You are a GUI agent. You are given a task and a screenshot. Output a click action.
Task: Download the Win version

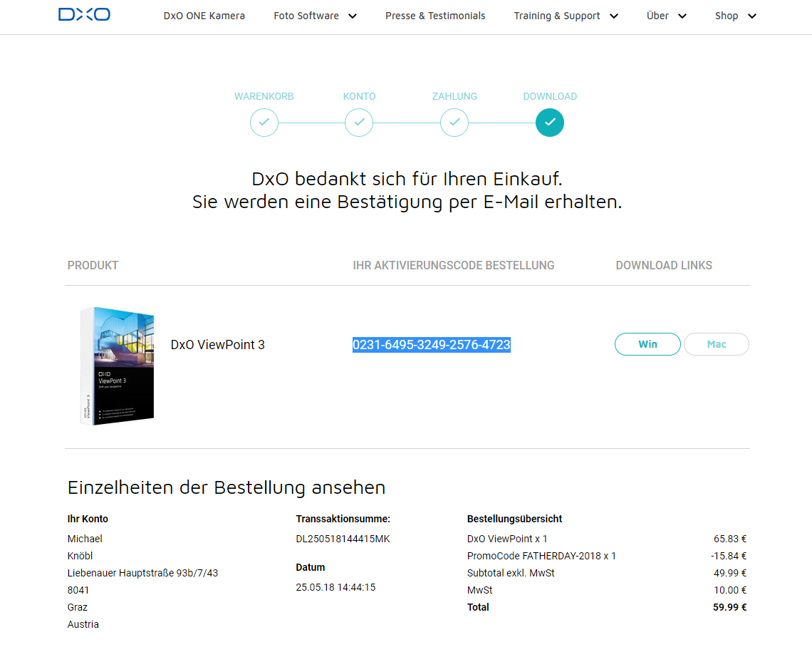click(x=648, y=344)
